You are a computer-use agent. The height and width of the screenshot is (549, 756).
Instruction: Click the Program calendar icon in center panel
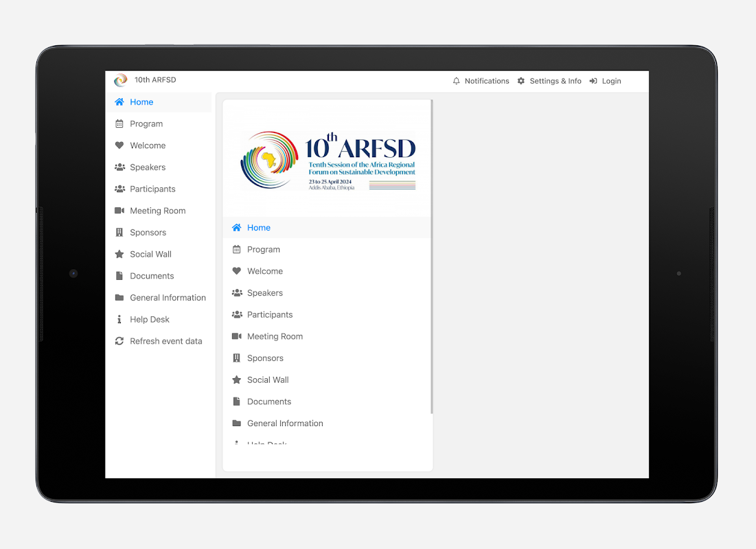click(236, 249)
